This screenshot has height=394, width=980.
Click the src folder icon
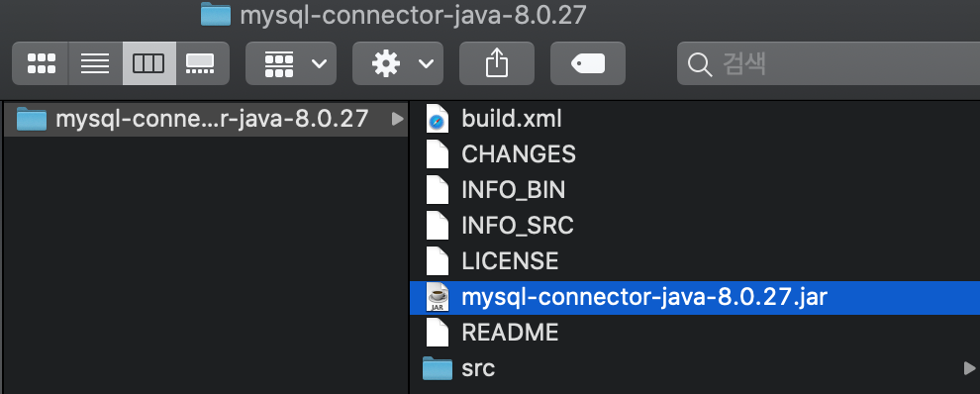[x=437, y=368]
